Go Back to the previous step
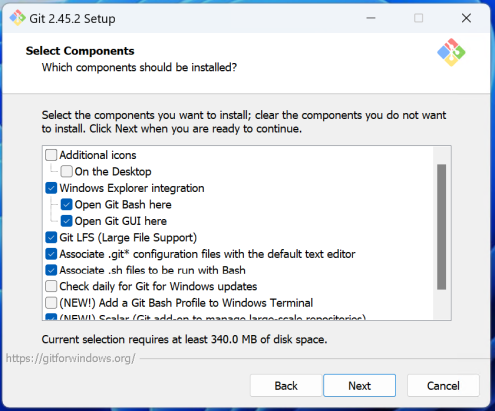The height and width of the screenshot is (411, 495). (286, 386)
